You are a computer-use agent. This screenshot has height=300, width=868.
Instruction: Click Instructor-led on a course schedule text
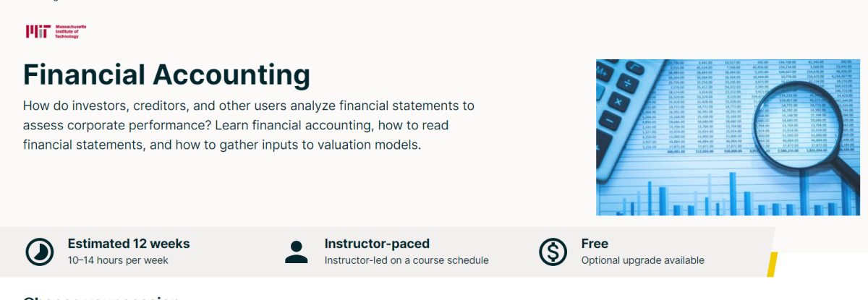(x=407, y=260)
